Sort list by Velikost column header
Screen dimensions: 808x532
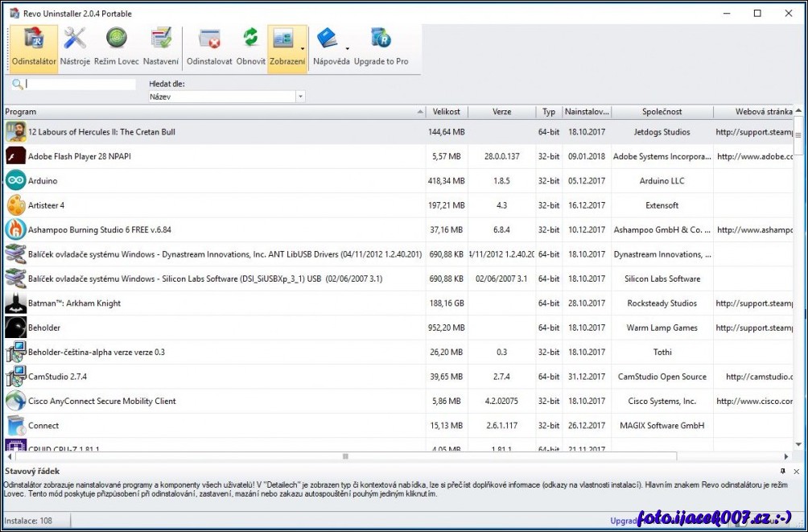[x=447, y=112]
